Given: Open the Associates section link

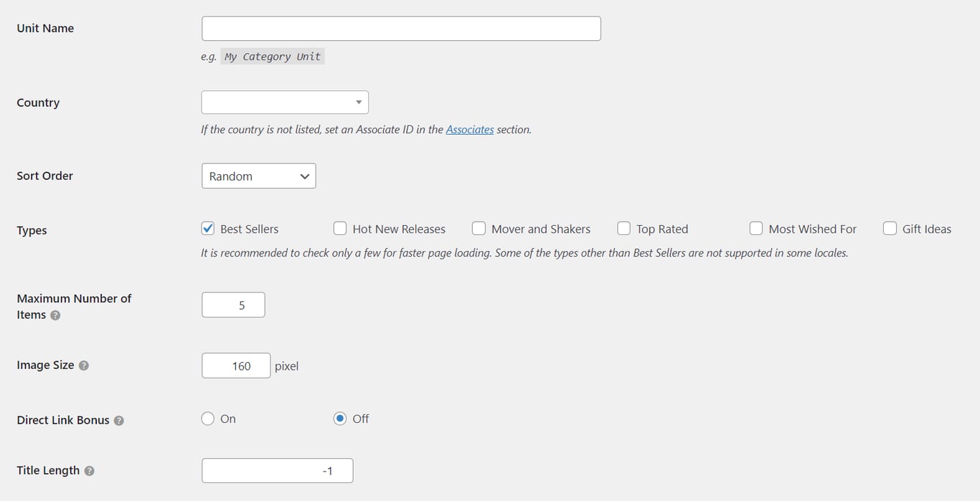Looking at the screenshot, I should coord(470,130).
